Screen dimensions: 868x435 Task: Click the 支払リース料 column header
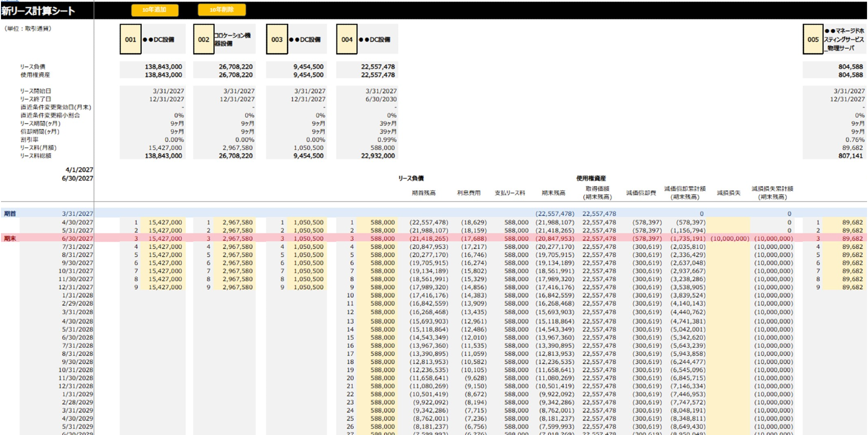pyautogui.click(x=510, y=193)
